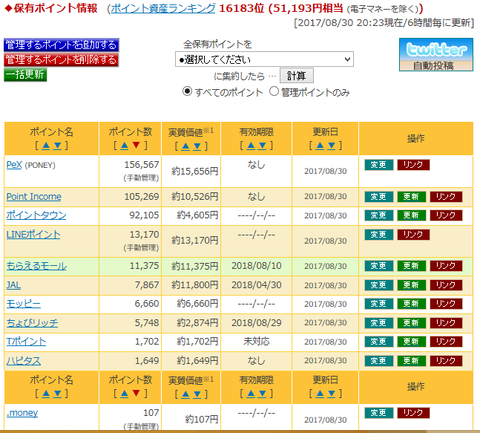Click リンク button in .money row

point(413,413)
